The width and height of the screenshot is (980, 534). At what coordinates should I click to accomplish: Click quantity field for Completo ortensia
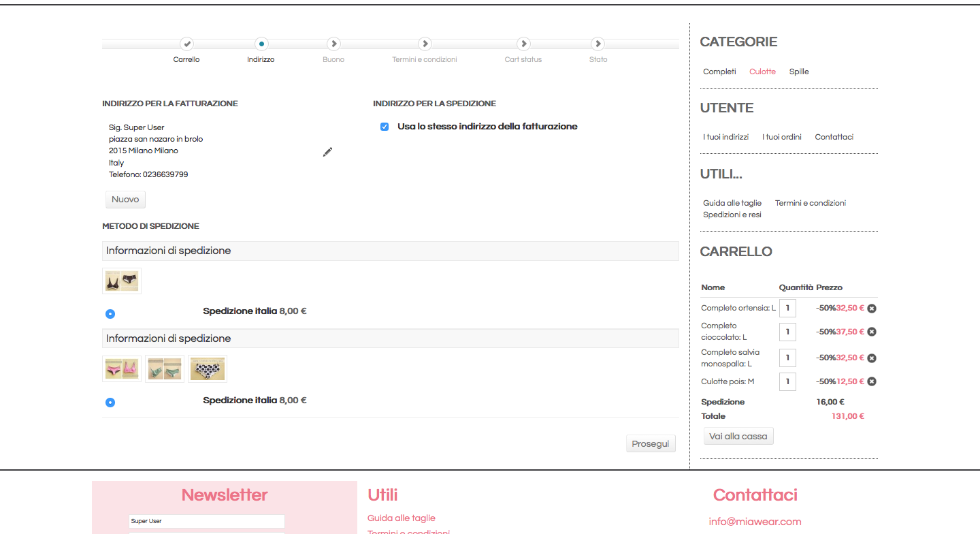(x=787, y=308)
